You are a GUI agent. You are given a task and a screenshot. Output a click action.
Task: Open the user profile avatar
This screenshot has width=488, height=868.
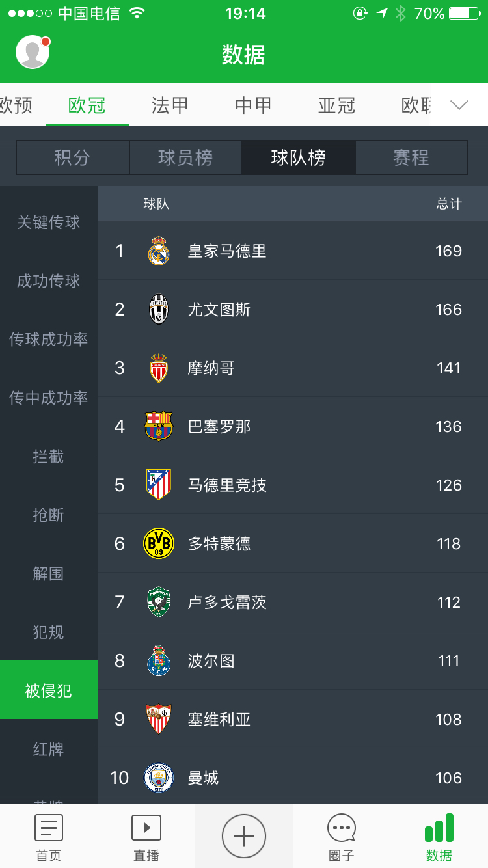(33, 52)
